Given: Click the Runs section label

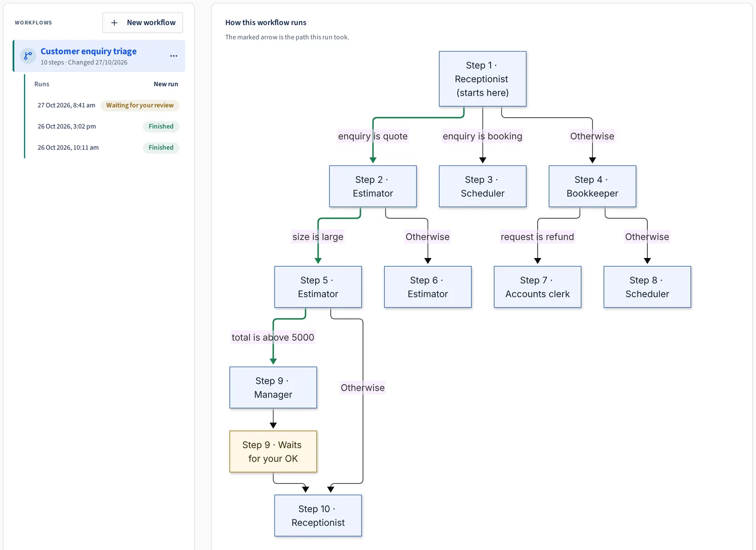Looking at the screenshot, I should (x=42, y=84).
